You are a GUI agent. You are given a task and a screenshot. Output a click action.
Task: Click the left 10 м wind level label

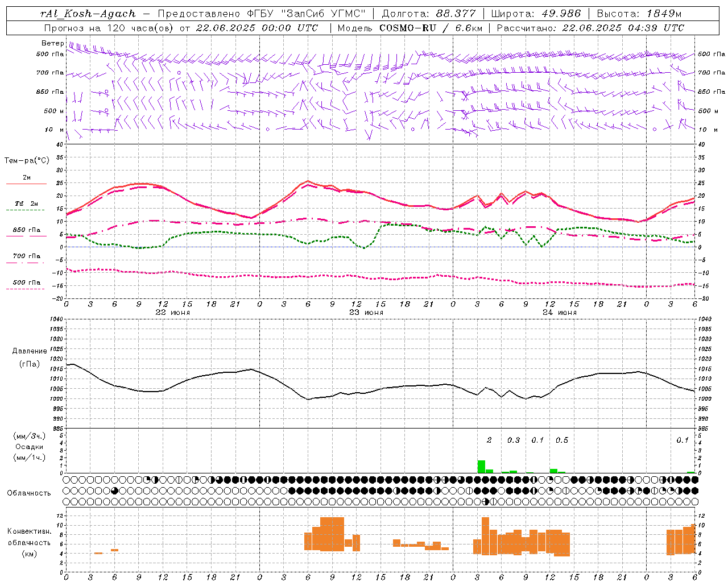[55, 130]
